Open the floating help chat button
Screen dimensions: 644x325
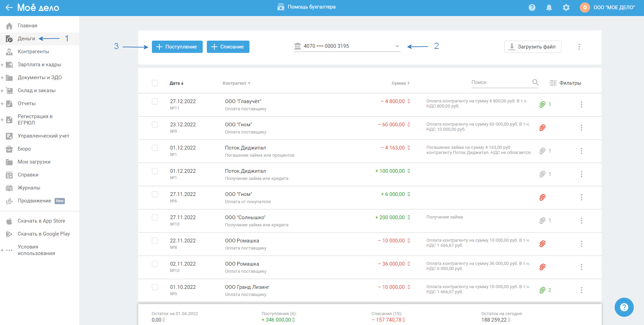(x=624, y=307)
